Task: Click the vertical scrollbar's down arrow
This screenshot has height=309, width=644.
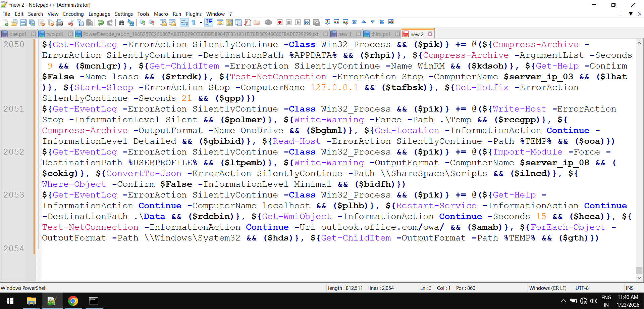Action: (x=639, y=278)
